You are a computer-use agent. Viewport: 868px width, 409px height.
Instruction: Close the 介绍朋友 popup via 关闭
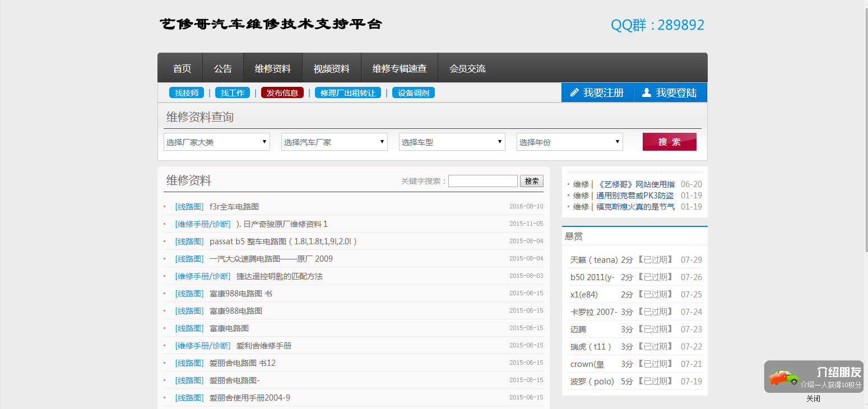[x=814, y=399]
